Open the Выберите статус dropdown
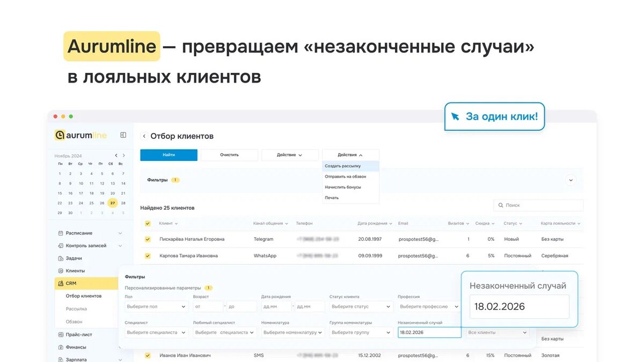The image size is (644, 362). 361,306
